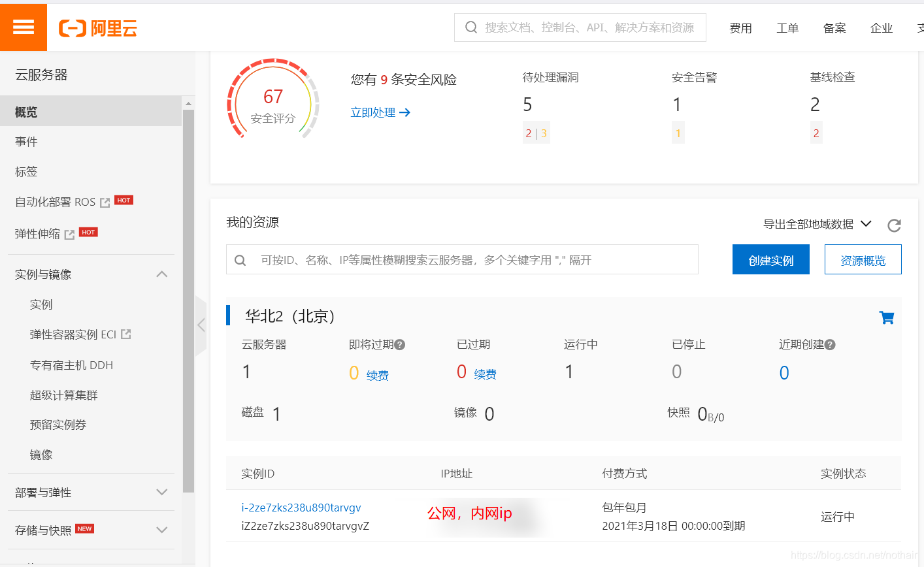Click the external-link icon beside 弹性容器实例 ECI
Image resolution: width=924 pixels, height=567 pixels.
[x=126, y=334]
